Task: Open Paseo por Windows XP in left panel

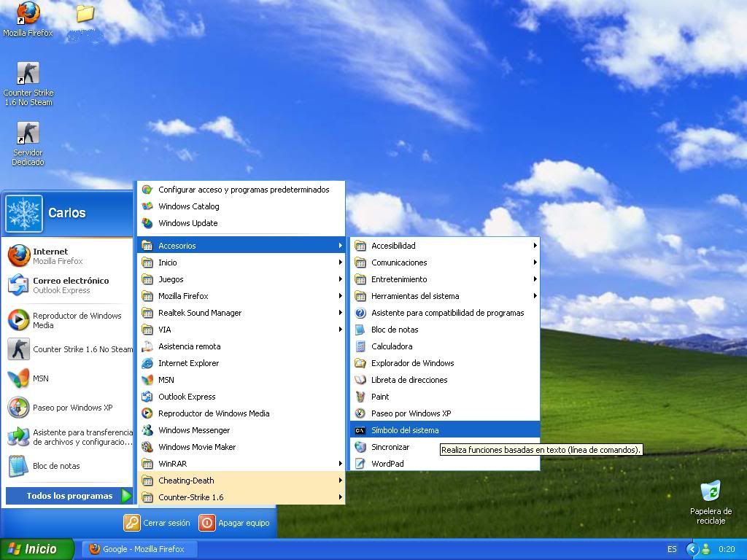Action: (68, 408)
